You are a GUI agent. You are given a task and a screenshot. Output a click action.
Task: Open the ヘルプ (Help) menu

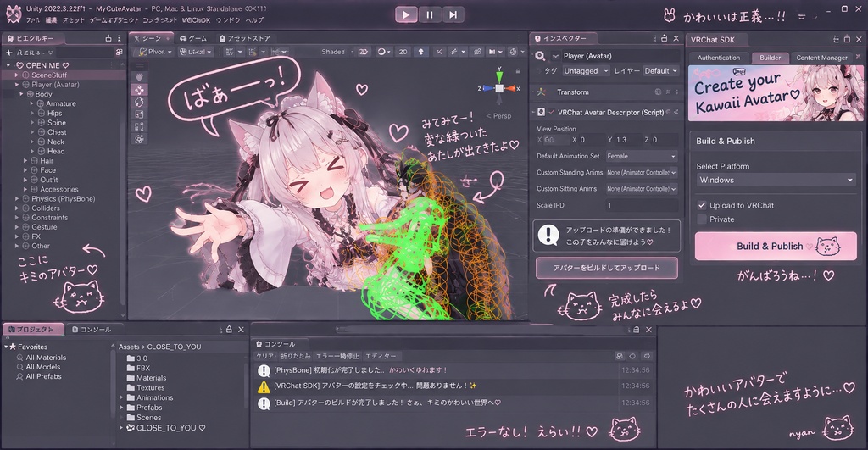[254, 20]
